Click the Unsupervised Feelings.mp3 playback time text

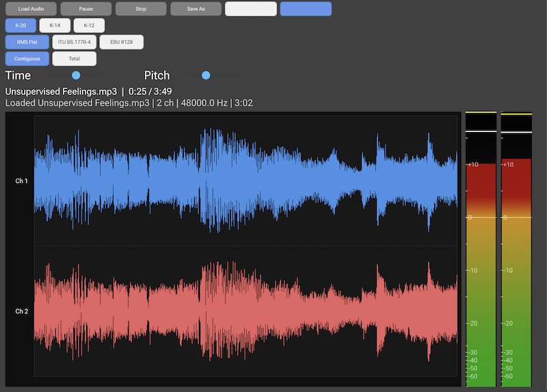coord(88,92)
